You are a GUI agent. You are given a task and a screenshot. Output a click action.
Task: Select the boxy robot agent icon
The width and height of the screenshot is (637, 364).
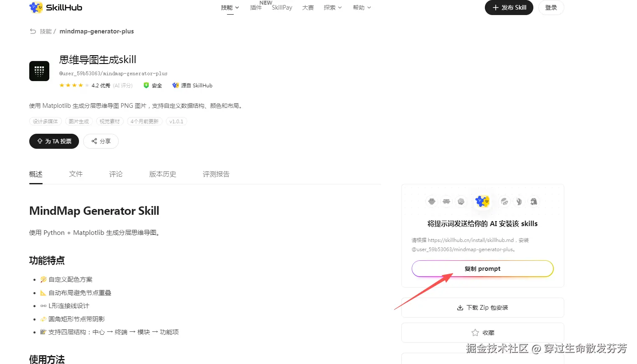446,201
